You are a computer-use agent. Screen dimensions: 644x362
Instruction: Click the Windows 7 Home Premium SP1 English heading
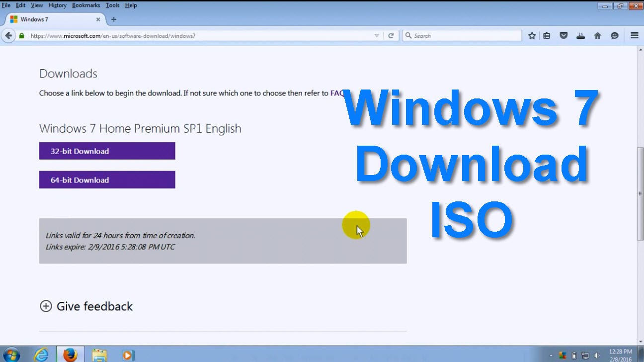(140, 128)
